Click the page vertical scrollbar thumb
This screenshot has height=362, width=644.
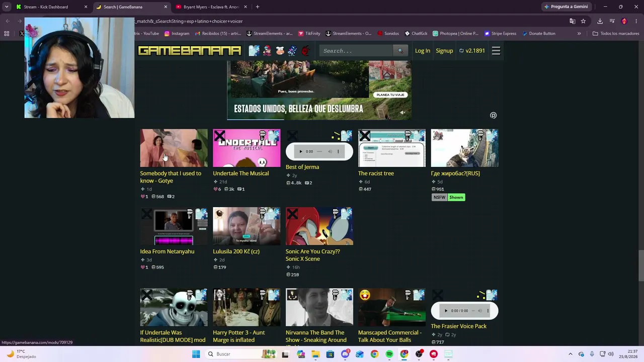641,265
